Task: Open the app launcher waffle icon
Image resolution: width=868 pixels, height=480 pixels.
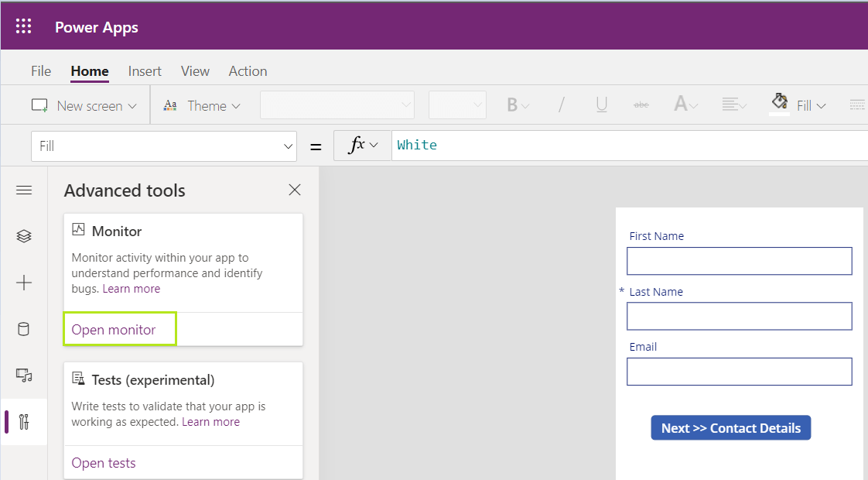Action: tap(23, 26)
